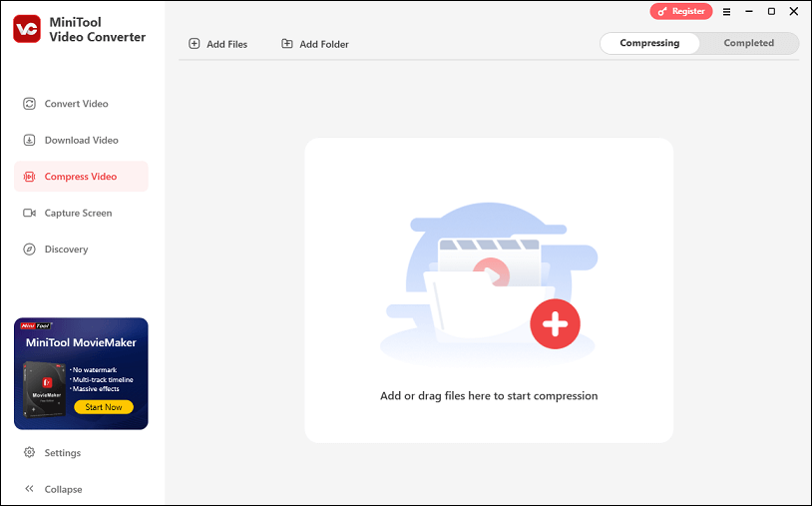812x506 pixels.
Task: Click the Download Video sidebar icon
Action: coord(29,140)
